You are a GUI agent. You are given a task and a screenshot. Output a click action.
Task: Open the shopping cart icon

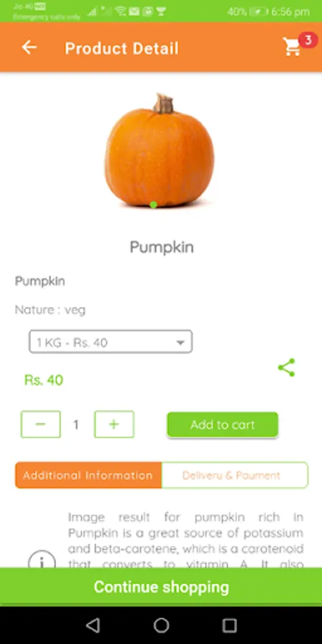point(292,47)
